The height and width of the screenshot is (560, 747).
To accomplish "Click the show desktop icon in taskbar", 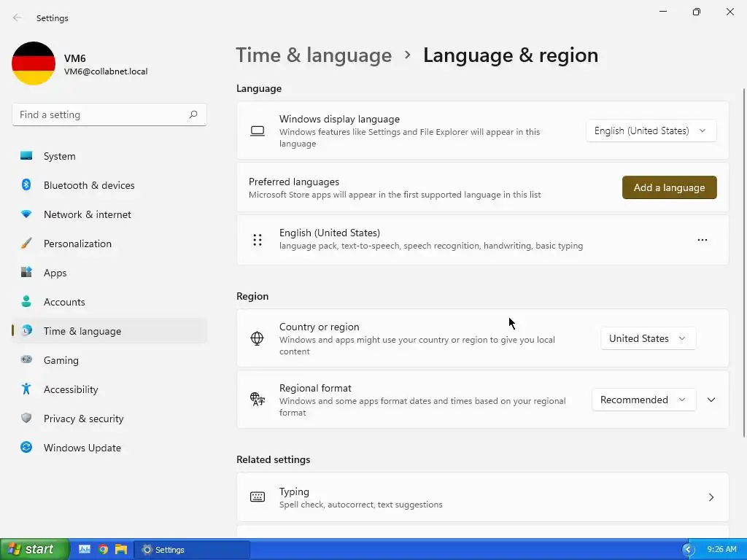I will pos(85,549).
